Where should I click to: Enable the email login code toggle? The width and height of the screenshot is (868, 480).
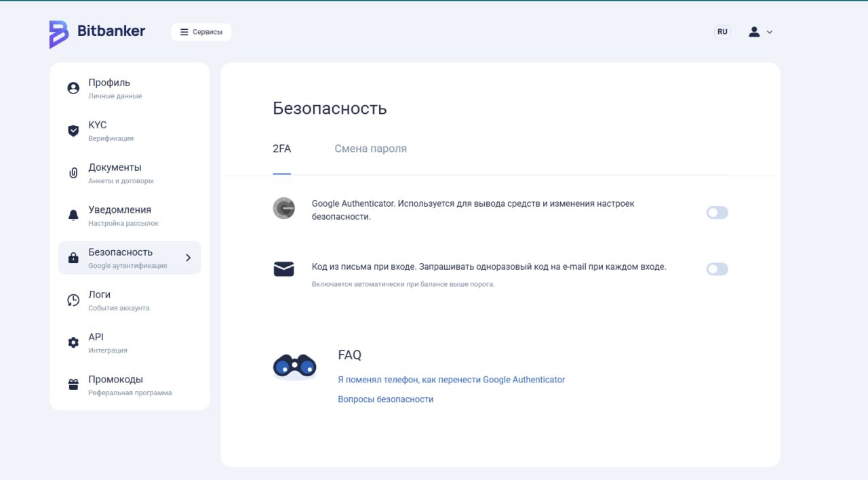pos(717,269)
